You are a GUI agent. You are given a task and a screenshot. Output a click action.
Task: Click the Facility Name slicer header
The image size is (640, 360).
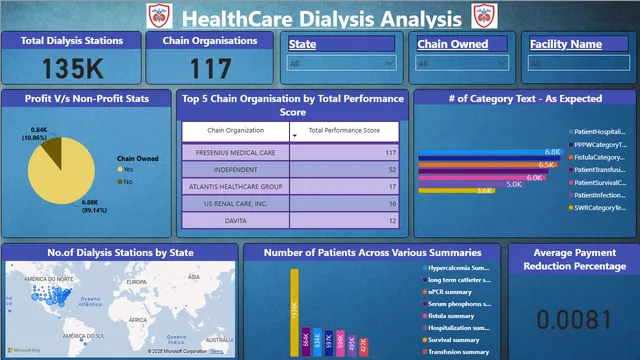coord(579,44)
